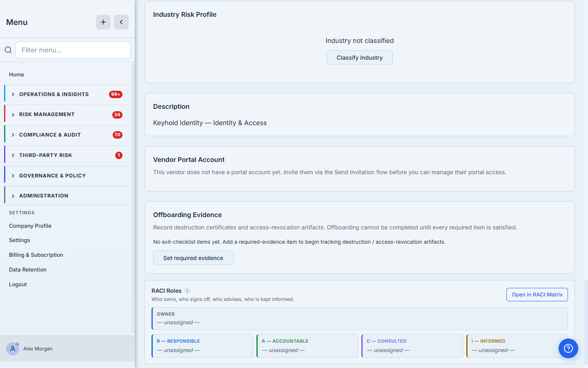Click the Vendor Portal Account heading

click(189, 159)
